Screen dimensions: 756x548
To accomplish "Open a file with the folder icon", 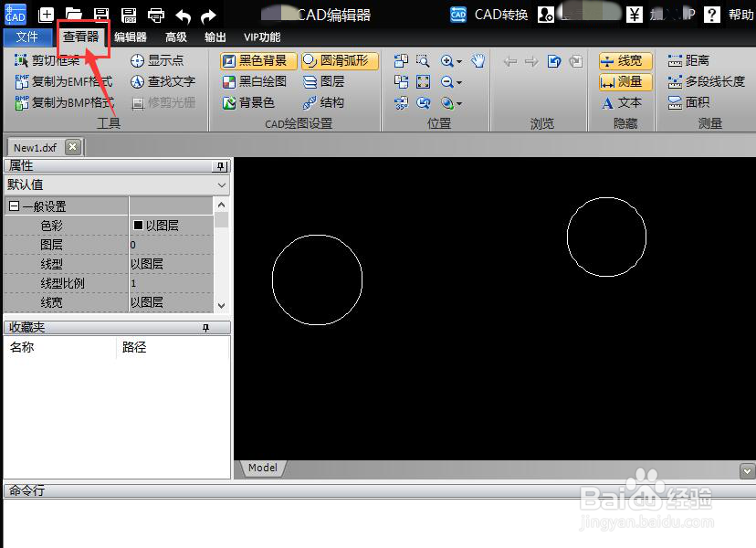I will pyautogui.click(x=73, y=15).
